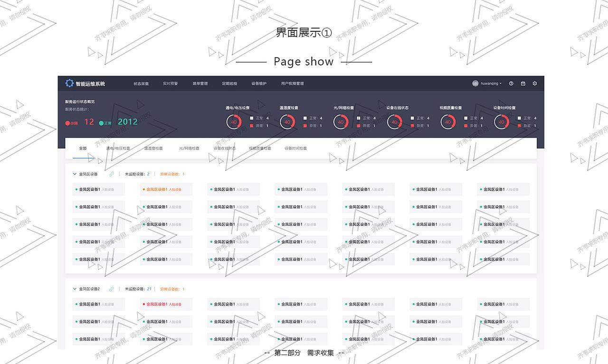Viewport: 608px width, 364px height.
Task: Click the 设备时间检查 ring gauge
Action: [502, 122]
